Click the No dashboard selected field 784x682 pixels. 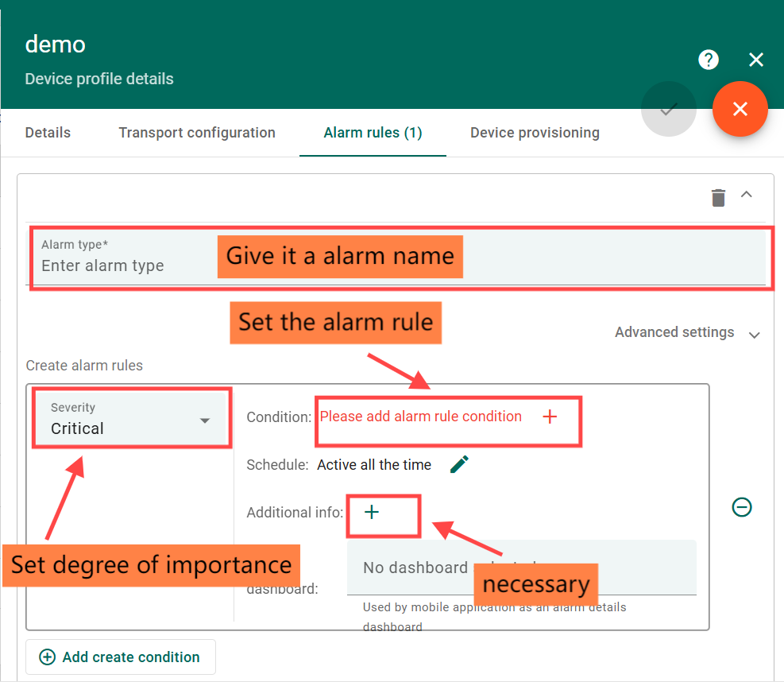415,568
